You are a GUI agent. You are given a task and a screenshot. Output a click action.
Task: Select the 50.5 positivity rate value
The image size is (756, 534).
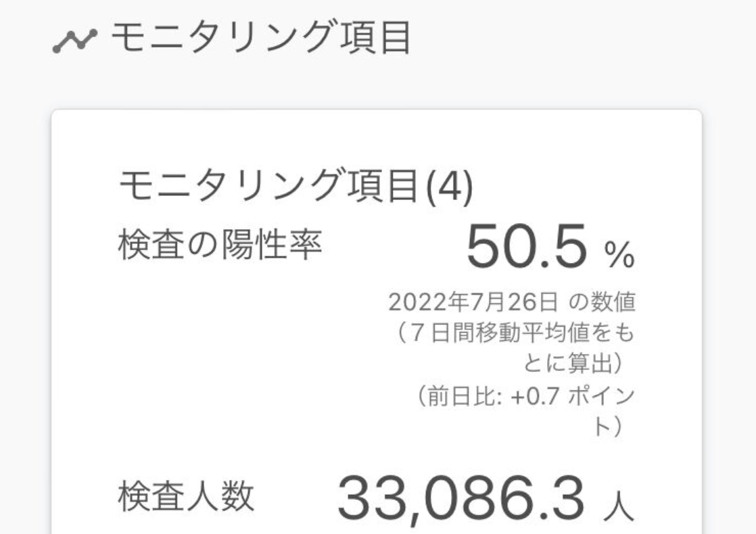pos(527,246)
